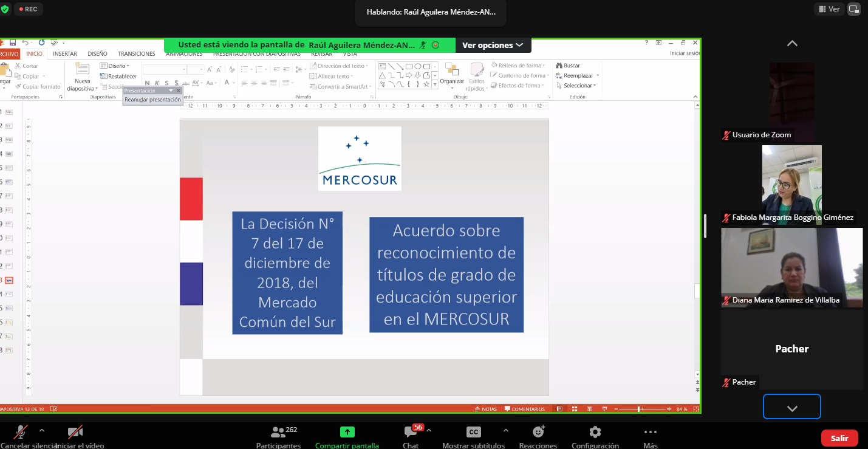
Task: Click Reanudar presentación button
Action: click(x=152, y=100)
